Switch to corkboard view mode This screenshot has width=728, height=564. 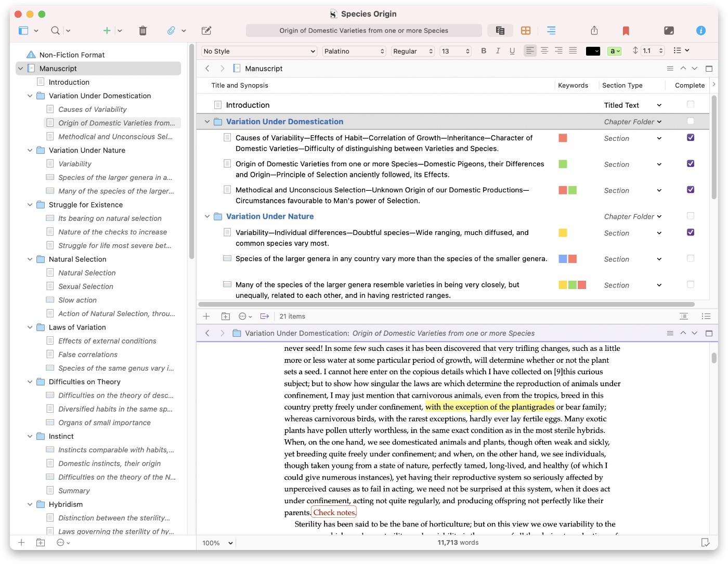[x=526, y=31]
